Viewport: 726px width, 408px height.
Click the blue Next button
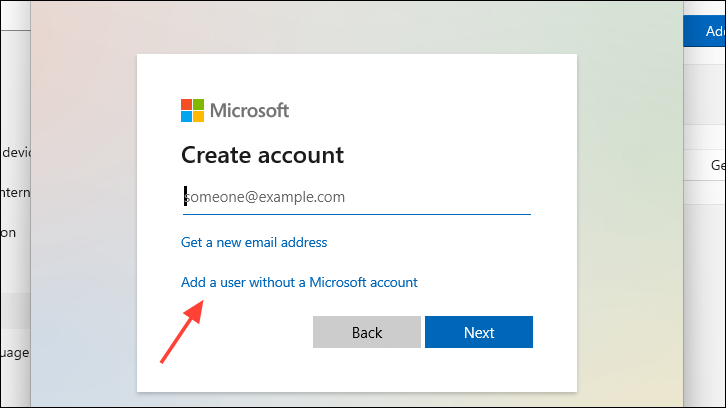(479, 332)
